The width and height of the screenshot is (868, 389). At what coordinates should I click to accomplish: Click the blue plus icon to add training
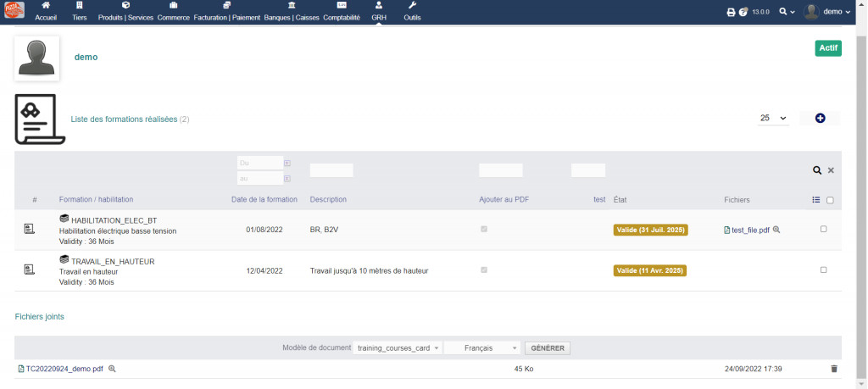tap(820, 118)
